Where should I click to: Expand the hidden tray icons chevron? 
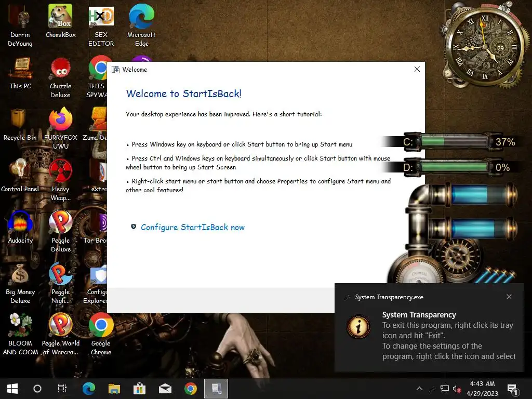pyautogui.click(x=419, y=389)
